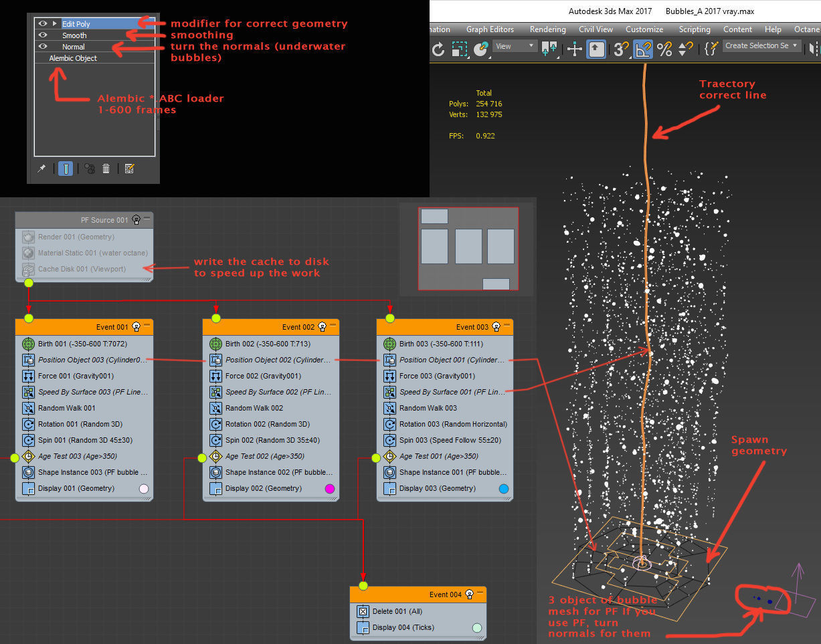
Task: Click Shape Instance 001 operator icon
Action: (389, 472)
